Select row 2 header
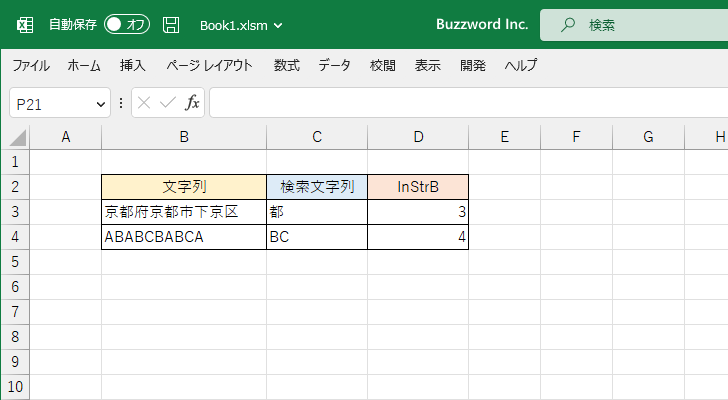 click(15, 187)
